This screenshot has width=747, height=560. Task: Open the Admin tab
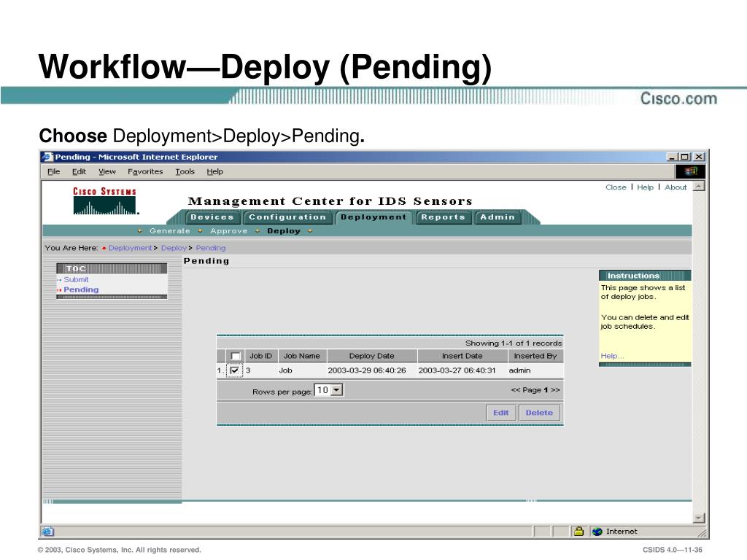498,217
